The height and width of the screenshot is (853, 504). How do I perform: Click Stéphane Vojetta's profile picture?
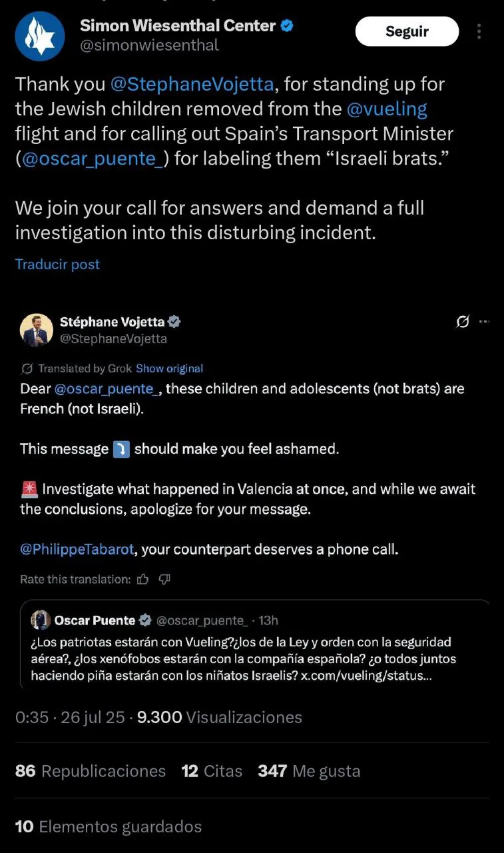pos(37,330)
